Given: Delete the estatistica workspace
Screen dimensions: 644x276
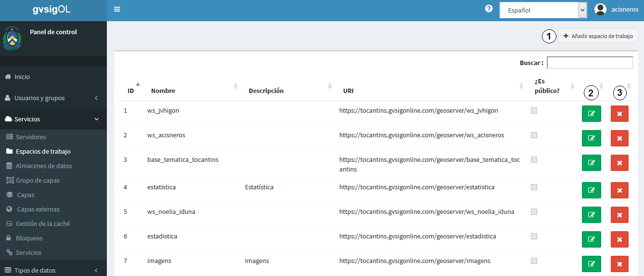Looking at the screenshot, I should coord(619,190).
